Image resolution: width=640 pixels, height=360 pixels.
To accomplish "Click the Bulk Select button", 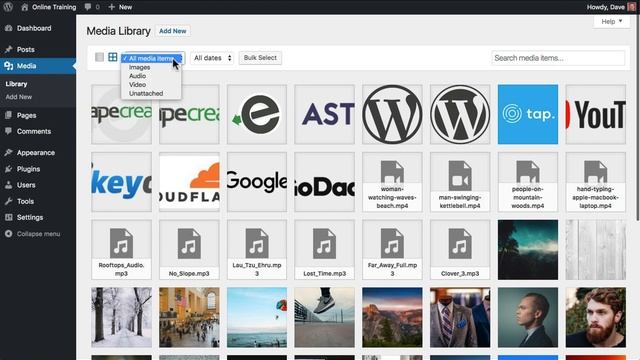I will point(260,58).
